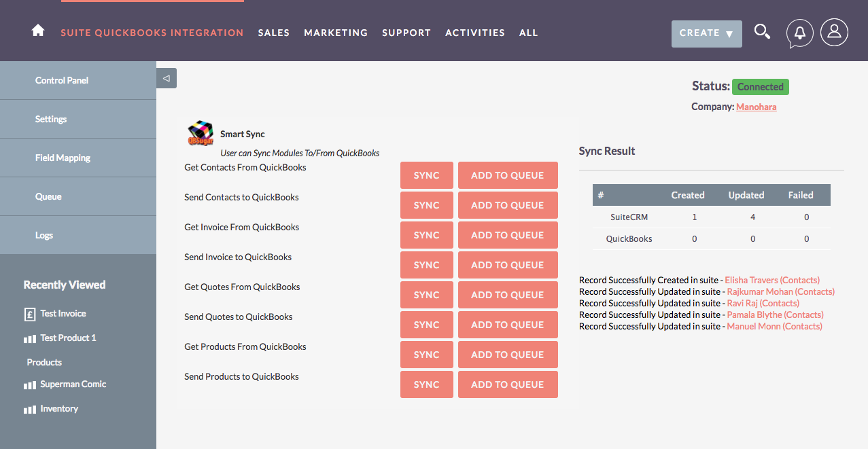
Task: Open notifications bell icon
Action: [800, 33]
